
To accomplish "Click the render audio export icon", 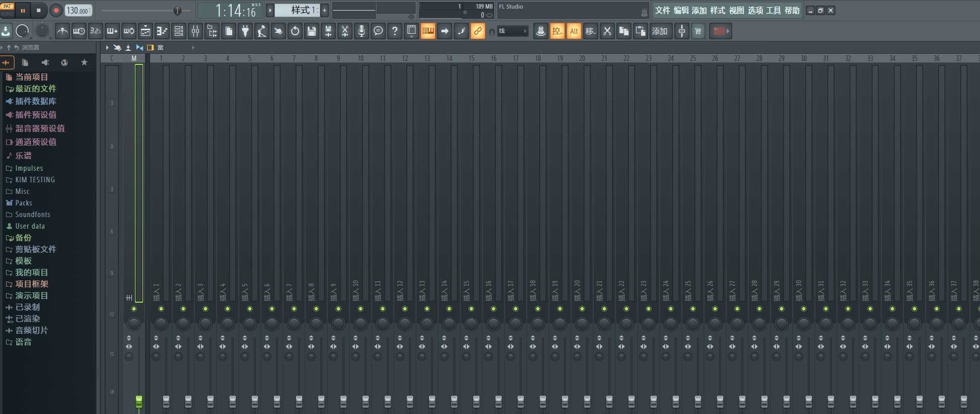I will point(328,31).
